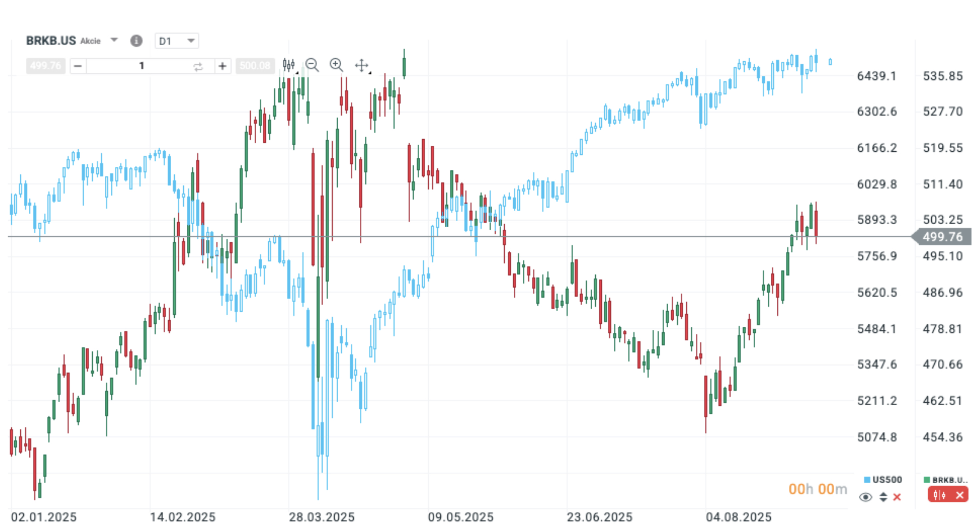980x532 pixels.
Task: Activate the crosshair move tool
Action: 361,66
